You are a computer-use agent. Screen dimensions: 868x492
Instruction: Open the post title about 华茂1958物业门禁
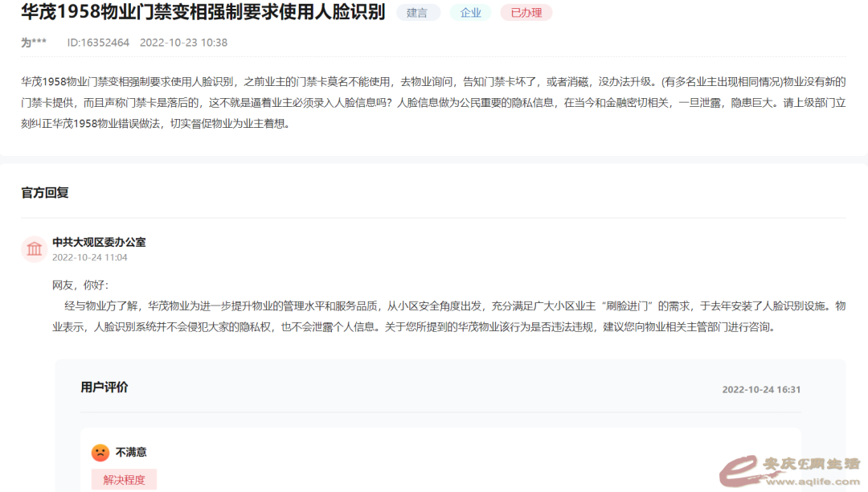pos(203,13)
